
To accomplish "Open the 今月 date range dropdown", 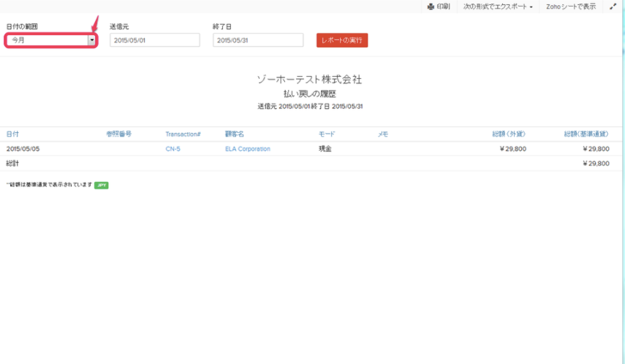I will 50,40.
